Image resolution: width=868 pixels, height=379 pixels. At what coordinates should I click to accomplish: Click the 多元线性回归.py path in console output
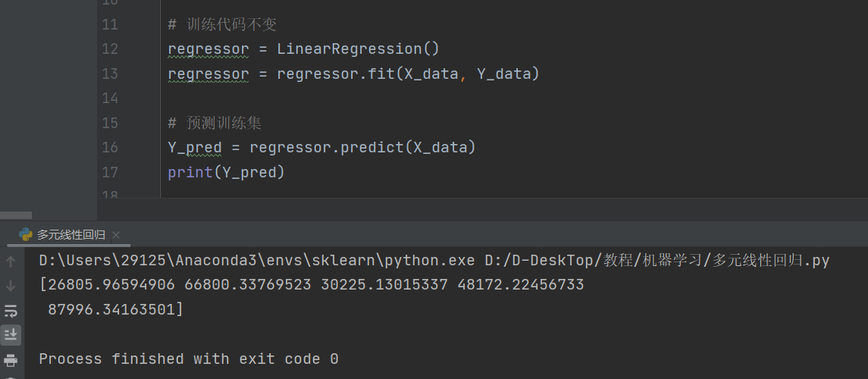coord(770,261)
